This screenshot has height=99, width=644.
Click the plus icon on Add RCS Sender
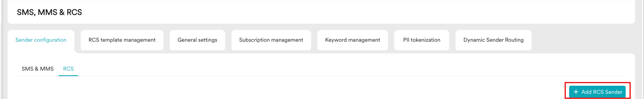coord(576,92)
